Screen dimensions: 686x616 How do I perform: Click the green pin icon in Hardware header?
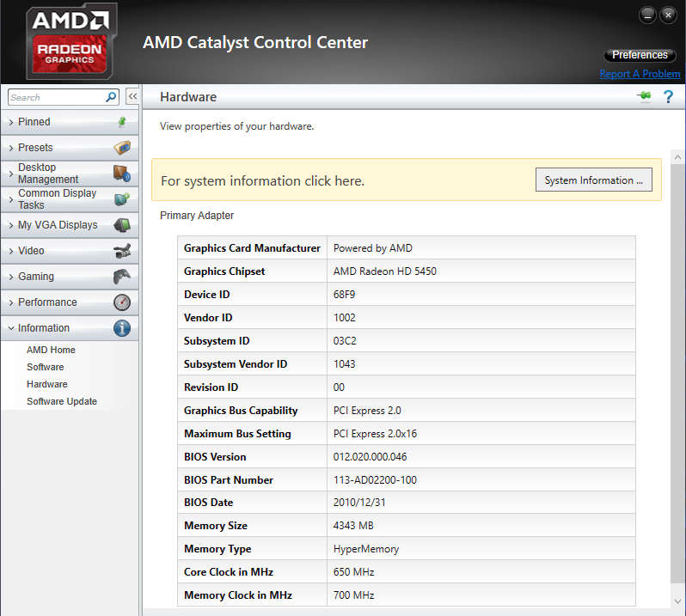[x=644, y=96]
